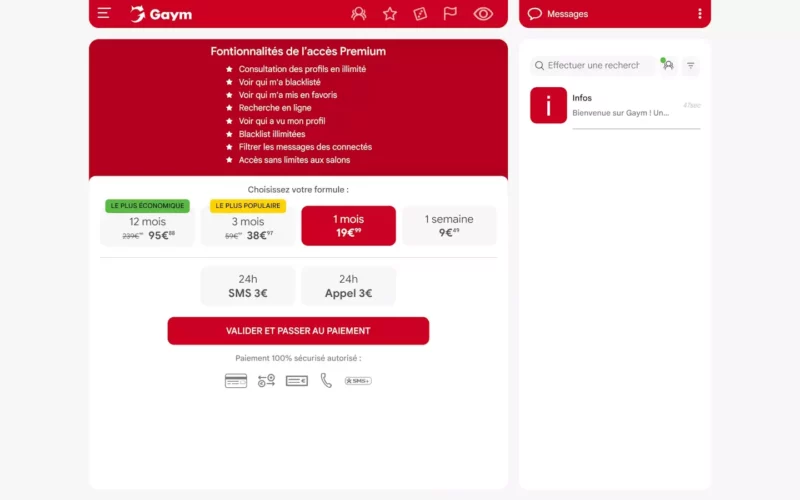
Task: Open the message filter icon
Action: (x=690, y=65)
